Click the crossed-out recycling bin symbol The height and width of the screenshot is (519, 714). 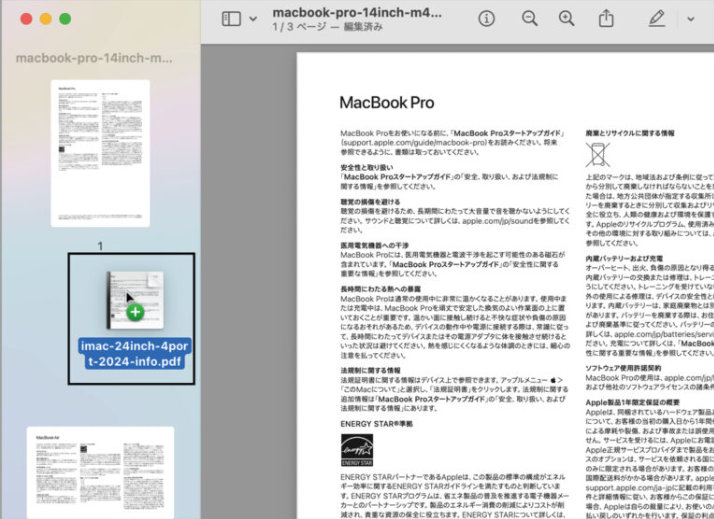[597, 154]
